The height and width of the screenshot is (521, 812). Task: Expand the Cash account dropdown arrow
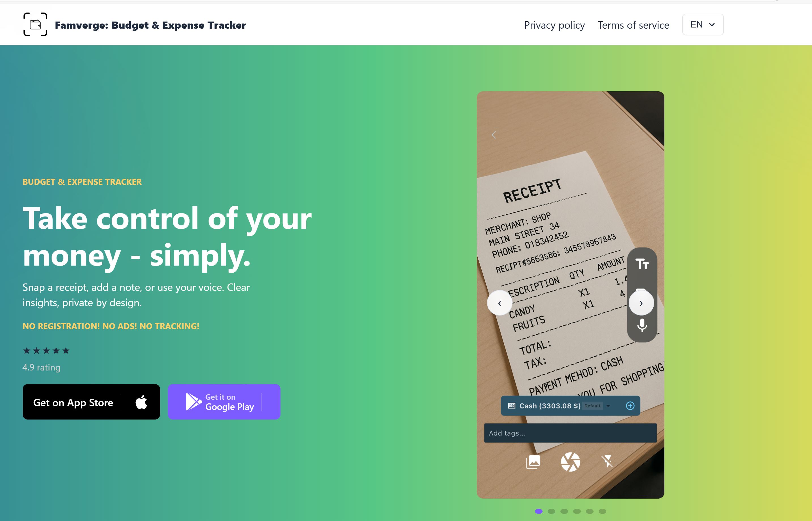(608, 406)
